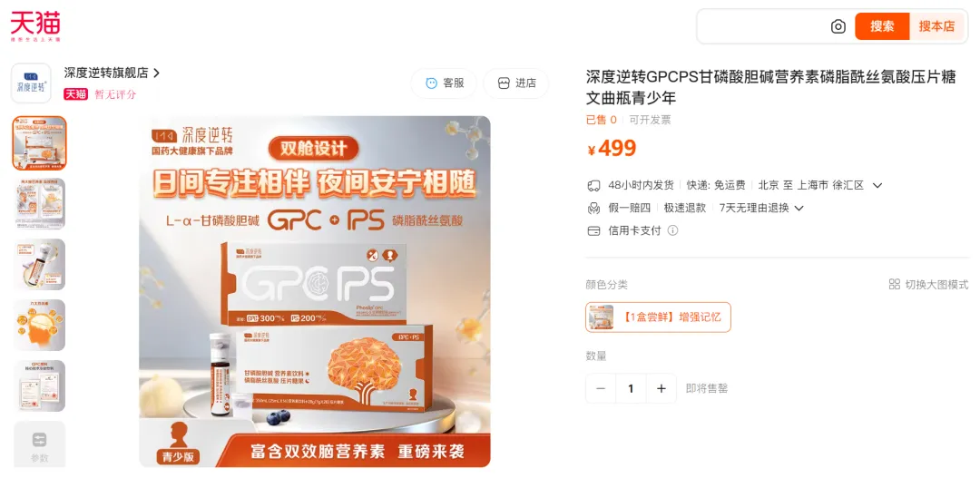Open camera image search icon
Image resolution: width=980 pixels, height=478 pixels.
(838, 26)
